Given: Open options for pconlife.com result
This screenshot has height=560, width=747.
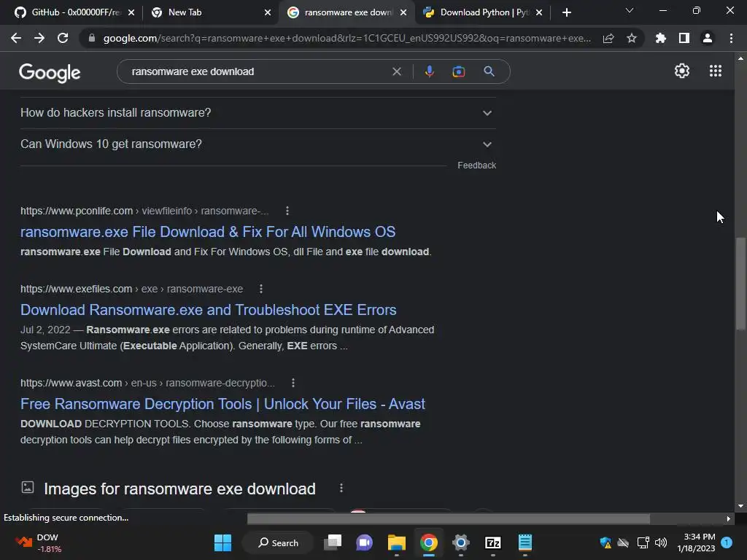Looking at the screenshot, I should (287, 211).
